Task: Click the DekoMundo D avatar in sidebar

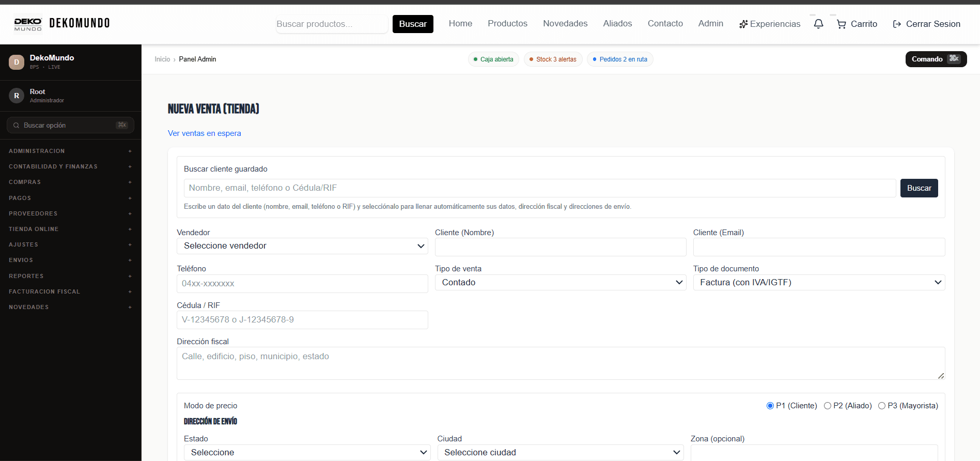Action: 17,62
